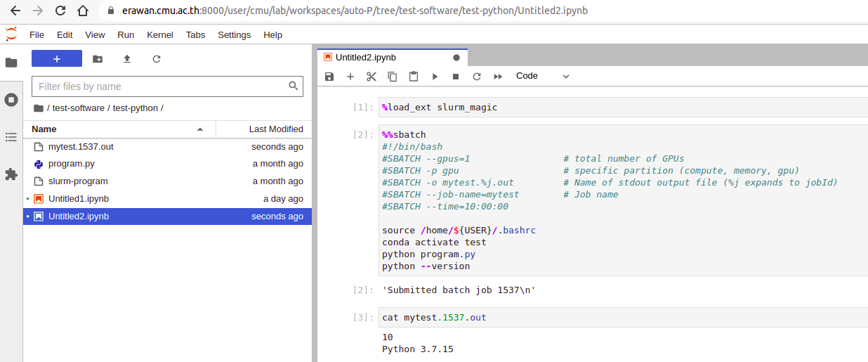
Task: Open the Extension Manager puzzle icon
Action: click(x=11, y=174)
